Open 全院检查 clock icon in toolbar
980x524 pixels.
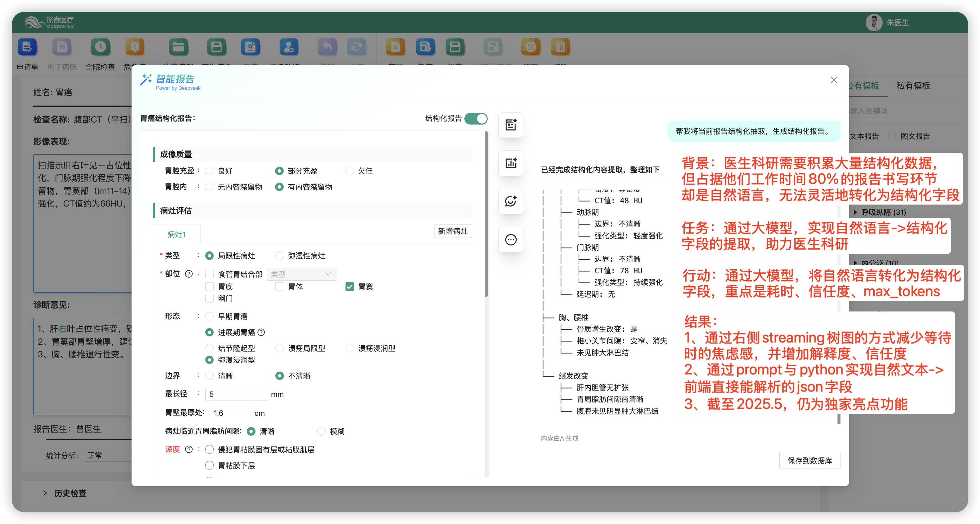100,47
